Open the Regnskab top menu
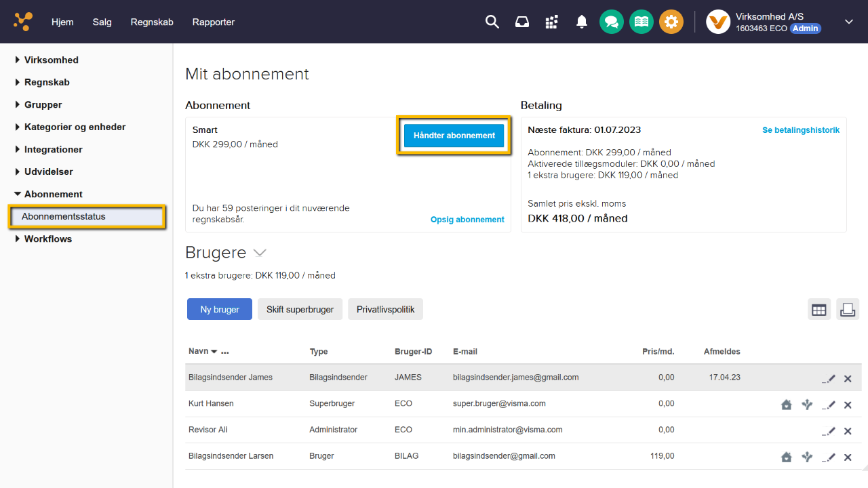This screenshot has height=488, width=868. (152, 22)
